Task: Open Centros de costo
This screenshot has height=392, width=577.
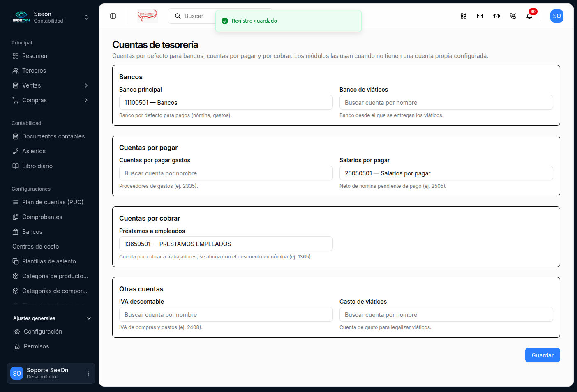Action: click(x=51, y=247)
